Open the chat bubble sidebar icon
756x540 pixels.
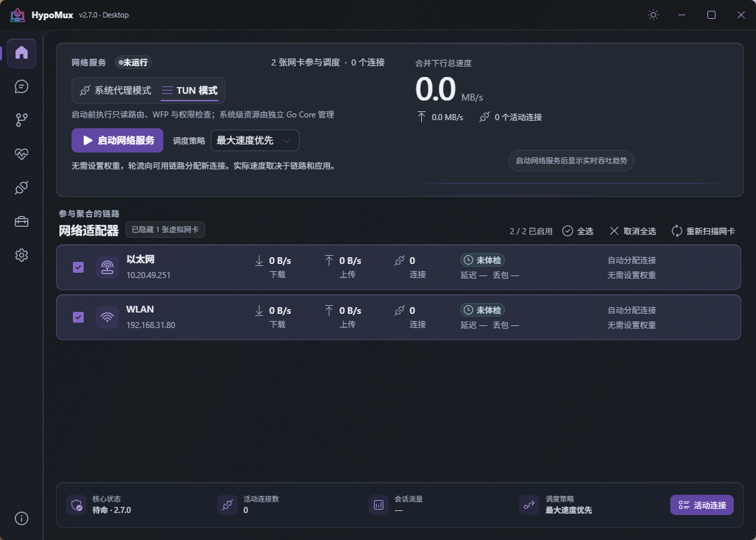(22, 86)
